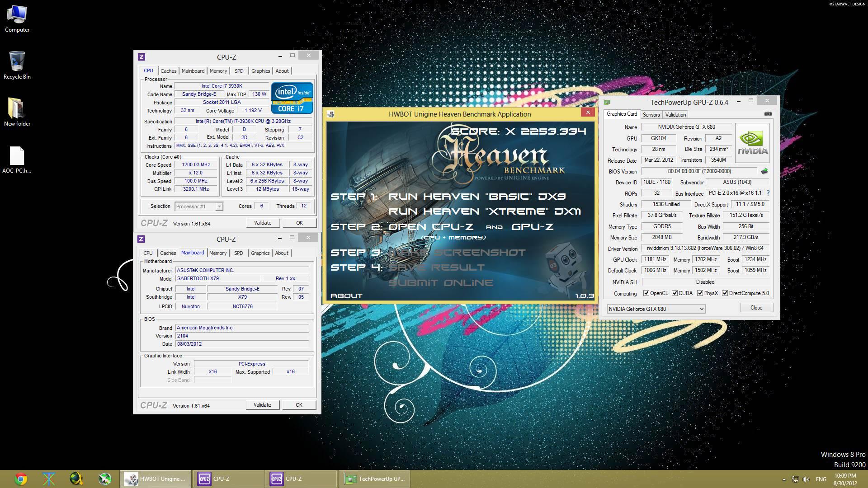Viewport: 868px width, 488px height.
Task: Click GPU-Z in HWBOT step 2
Action: [x=533, y=227]
